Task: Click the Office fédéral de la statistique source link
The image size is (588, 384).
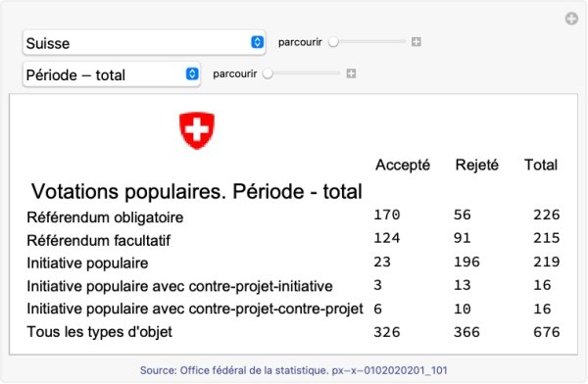Action: [x=294, y=370]
